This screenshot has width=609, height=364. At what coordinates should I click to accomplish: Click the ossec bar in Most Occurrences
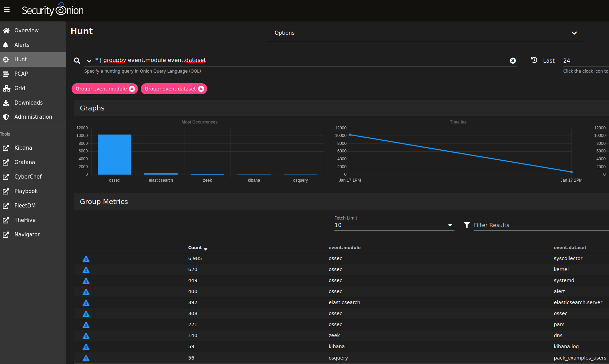[x=114, y=154]
